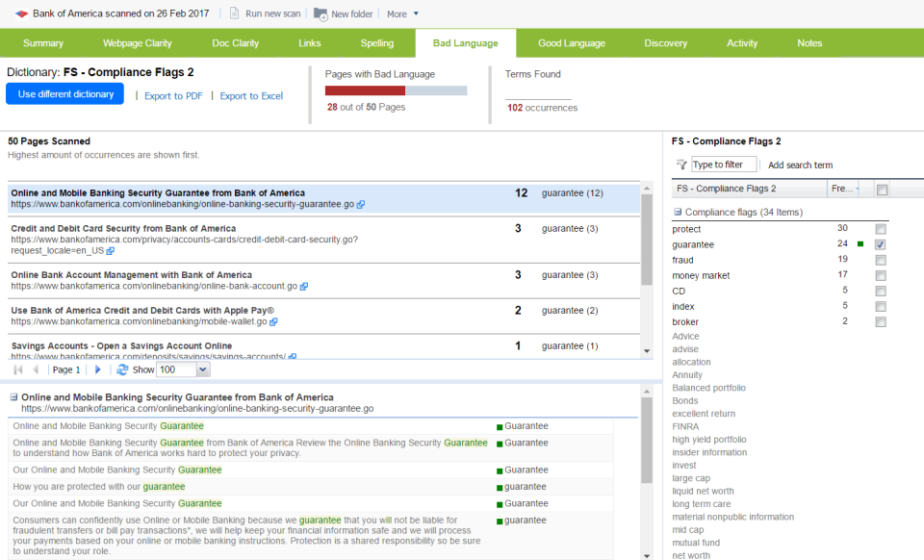Click the filter funnel icon

click(x=681, y=165)
